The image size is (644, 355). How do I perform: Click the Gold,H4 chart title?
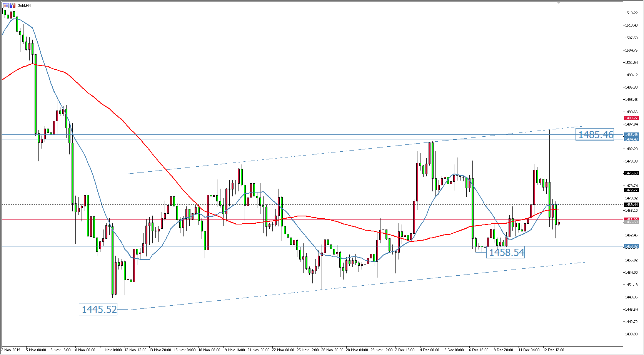24,6
